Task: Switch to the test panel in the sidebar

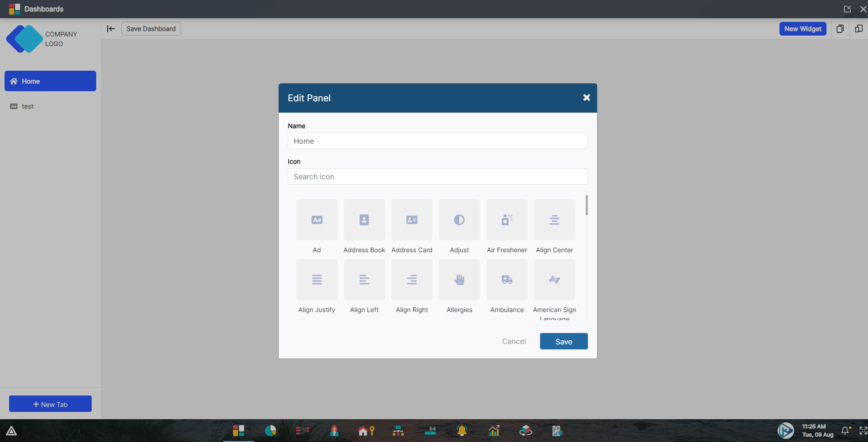Action: click(27, 106)
